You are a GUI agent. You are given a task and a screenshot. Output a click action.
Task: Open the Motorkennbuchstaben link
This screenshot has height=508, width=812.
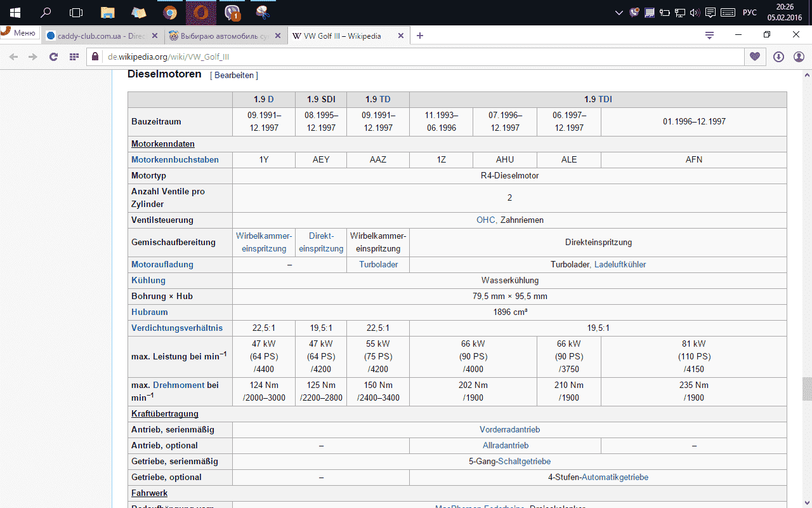(x=175, y=160)
